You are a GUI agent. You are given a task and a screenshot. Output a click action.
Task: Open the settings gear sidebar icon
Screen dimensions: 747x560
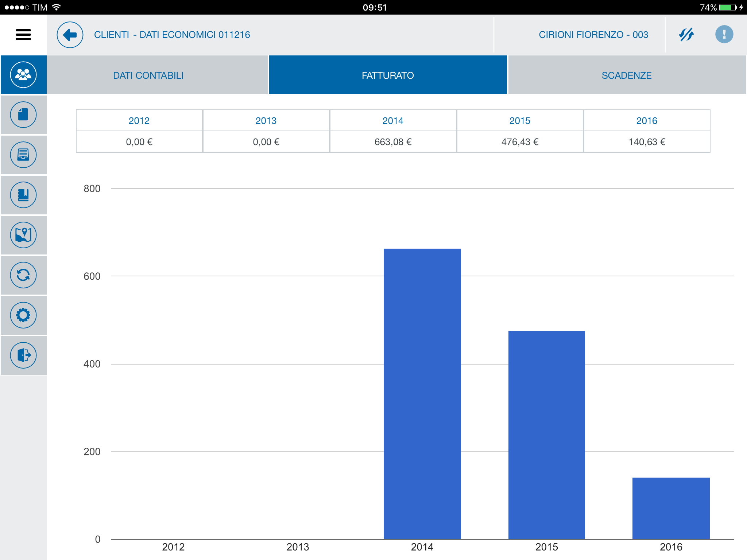pos(23,315)
